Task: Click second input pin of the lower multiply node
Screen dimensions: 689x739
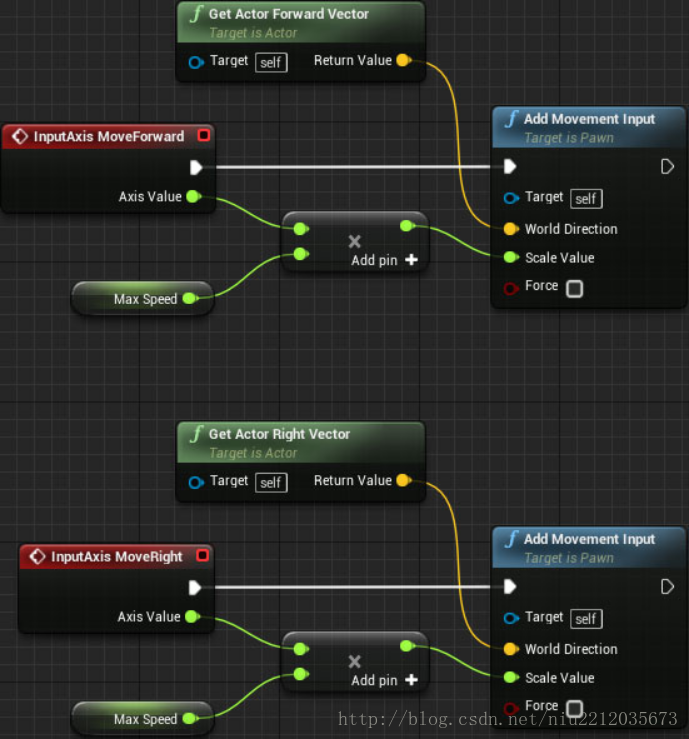Action: [301, 674]
